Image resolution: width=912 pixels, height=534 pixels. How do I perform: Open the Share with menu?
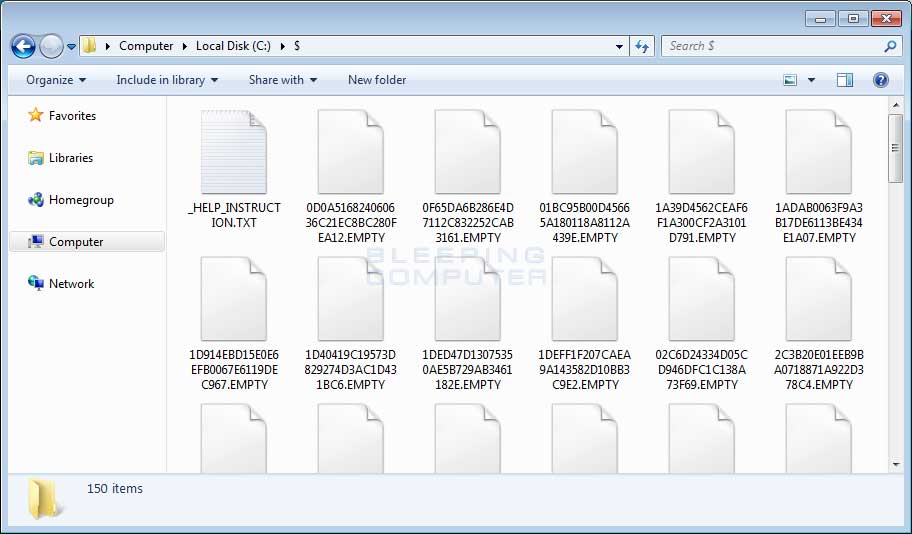(x=283, y=80)
